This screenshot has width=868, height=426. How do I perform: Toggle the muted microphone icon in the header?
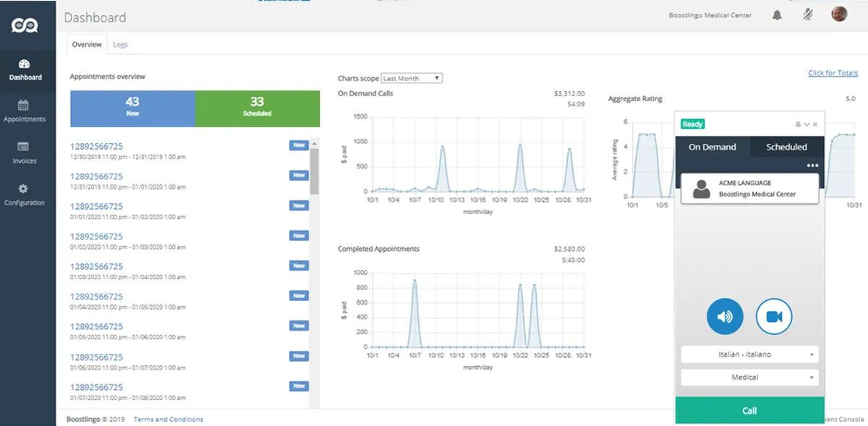click(808, 15)
